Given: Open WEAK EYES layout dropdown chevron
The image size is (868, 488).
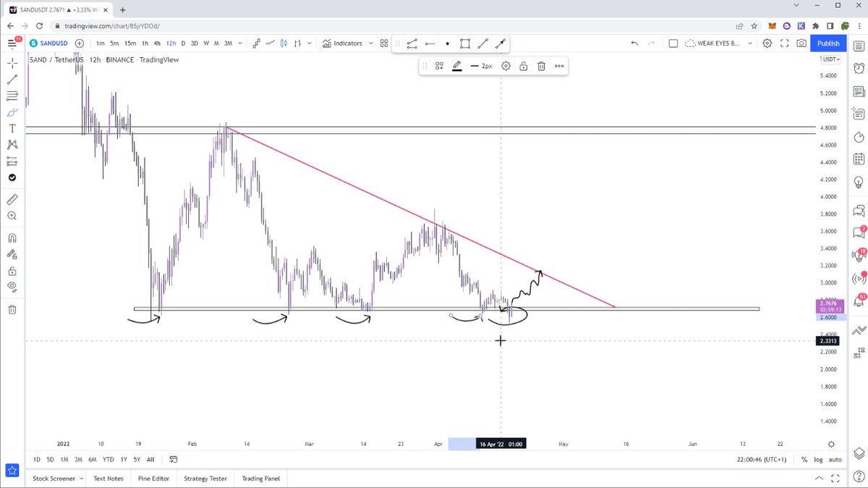Looking at the screenshot, I should [749, 43].
